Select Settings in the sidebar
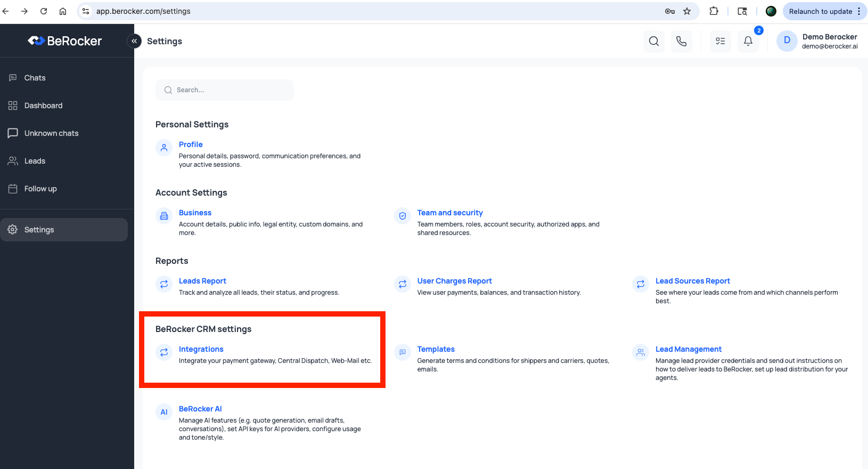868x469 pixels. tap(64, 230)
